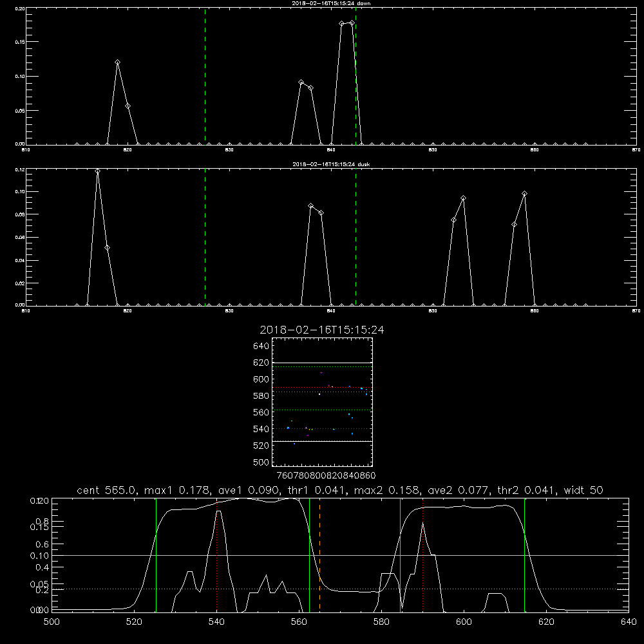Viewport: 644px width, 644px height.
Task: Click 'widt 50' in the bottom plot title
Action: tap(583, 490)
